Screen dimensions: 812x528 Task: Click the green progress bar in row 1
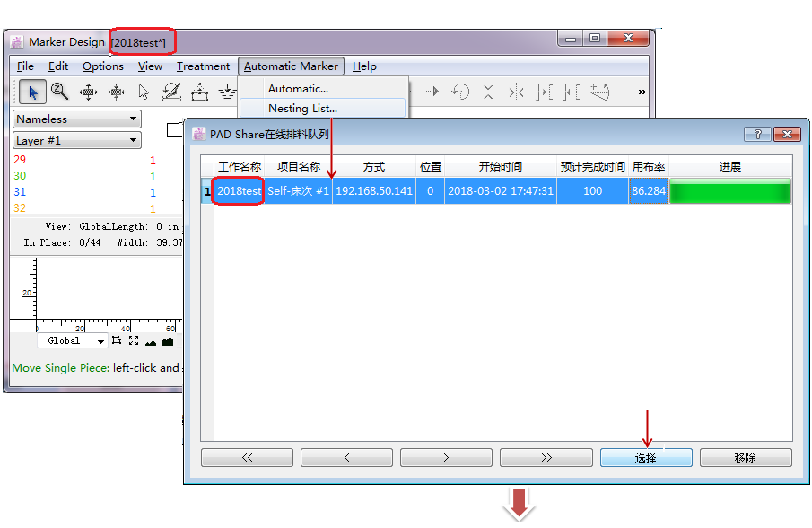click(730, 191)
